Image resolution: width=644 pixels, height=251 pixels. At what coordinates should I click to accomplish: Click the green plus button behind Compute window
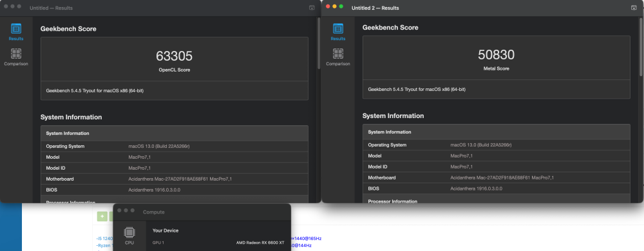102,216
